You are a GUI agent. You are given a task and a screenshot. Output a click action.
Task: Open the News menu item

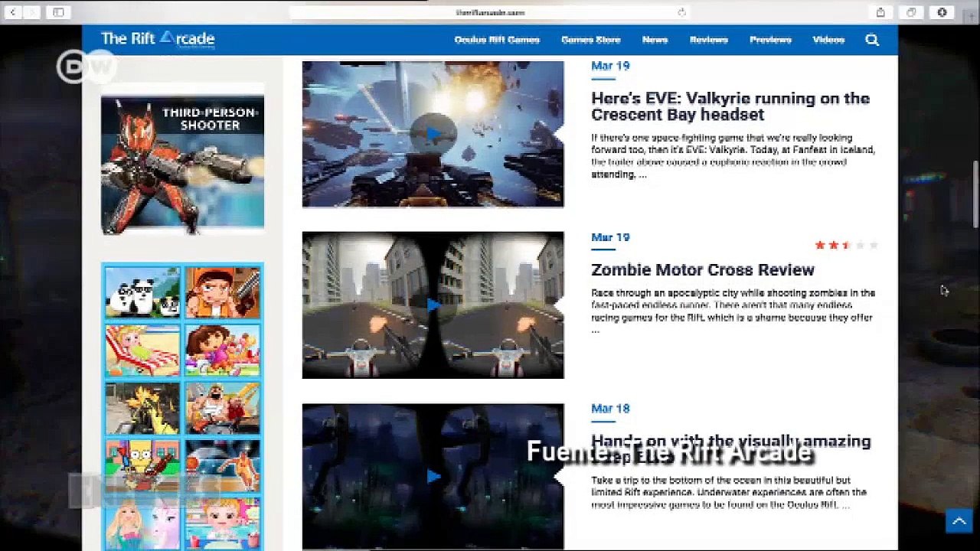[x=655, y=40]
